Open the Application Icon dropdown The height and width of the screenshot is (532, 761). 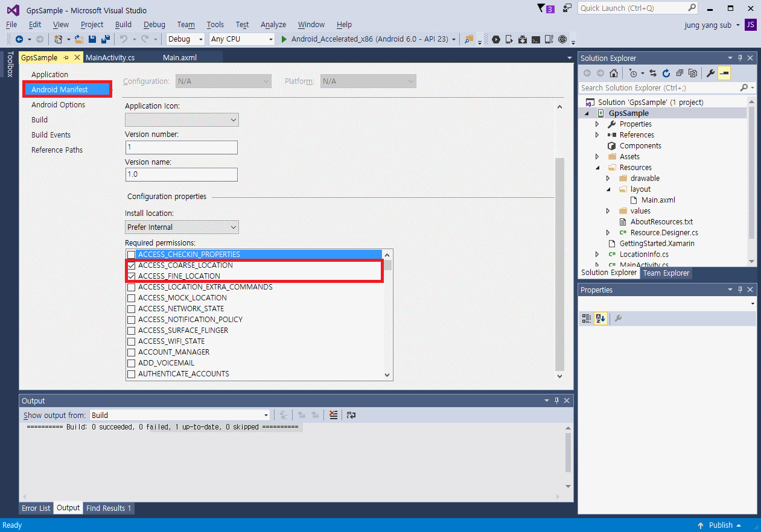point(182,119)
